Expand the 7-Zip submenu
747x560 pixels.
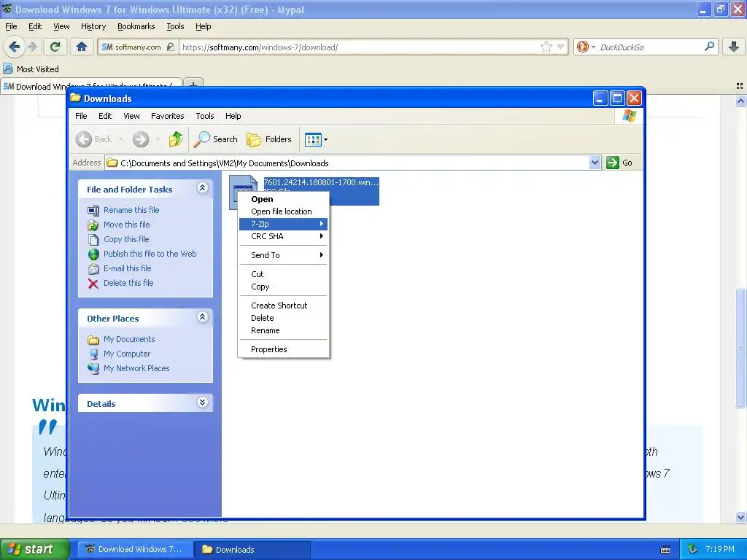[x=284, y=224]
